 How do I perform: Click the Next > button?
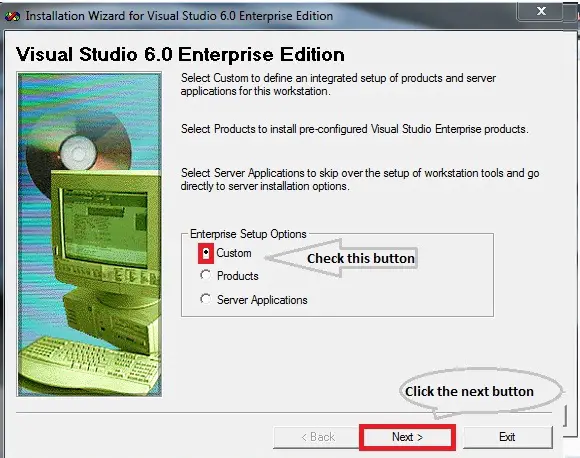coord(407,437)
